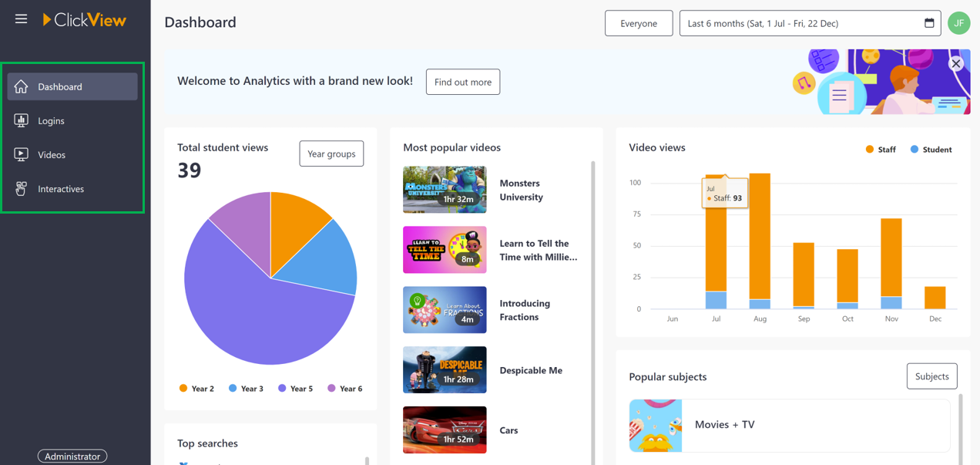Go to Dashboard in sidebar

(72, 86)
